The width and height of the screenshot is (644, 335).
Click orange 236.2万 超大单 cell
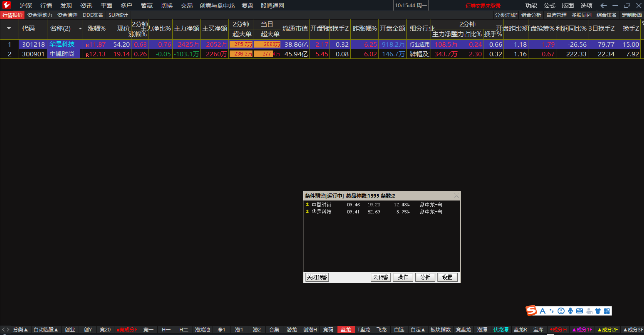point(241,54)
